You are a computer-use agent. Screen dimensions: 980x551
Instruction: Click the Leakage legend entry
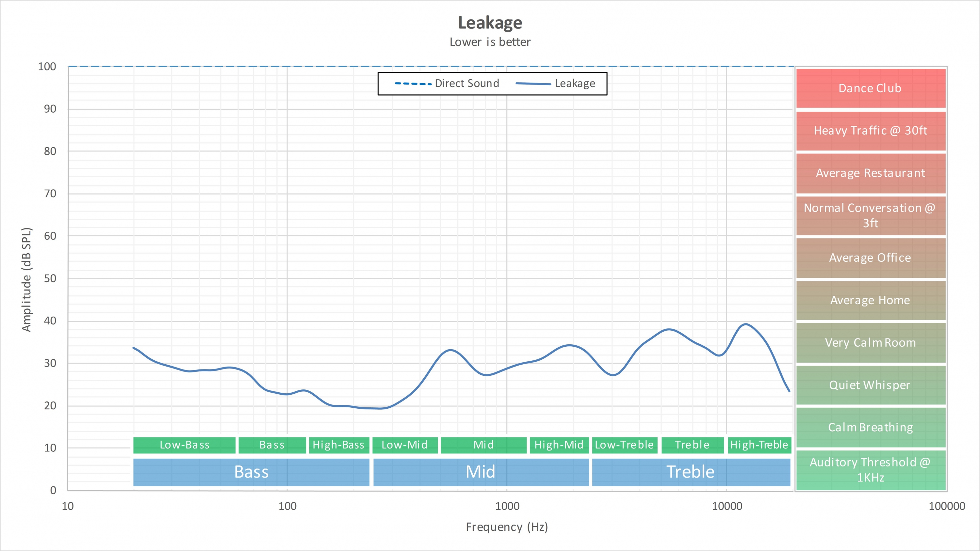(575, 83)
